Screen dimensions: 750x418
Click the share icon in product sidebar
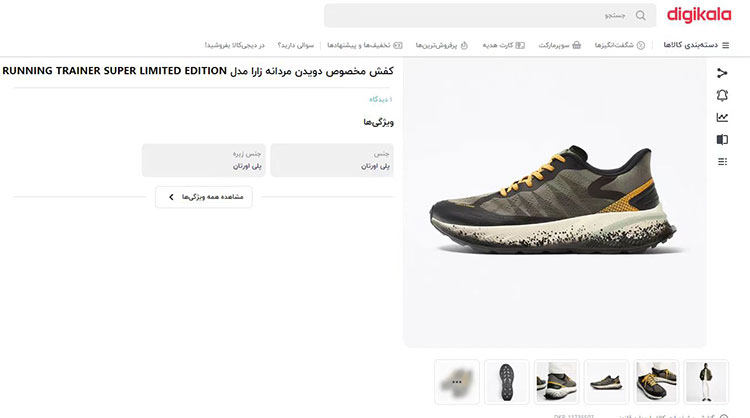click(x=722, y=73)
